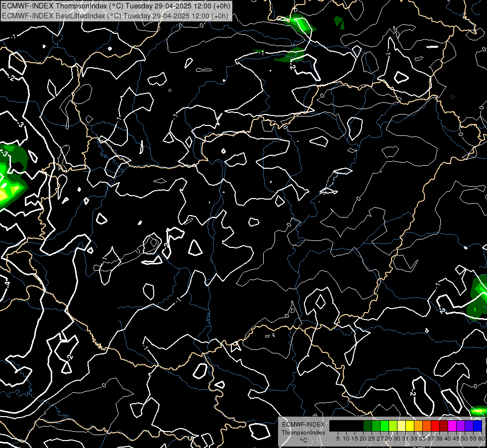Viewport: 487px width, 448px height.
Task: Select the magenta 40–45 legend swatch
Action: point(452,426)
